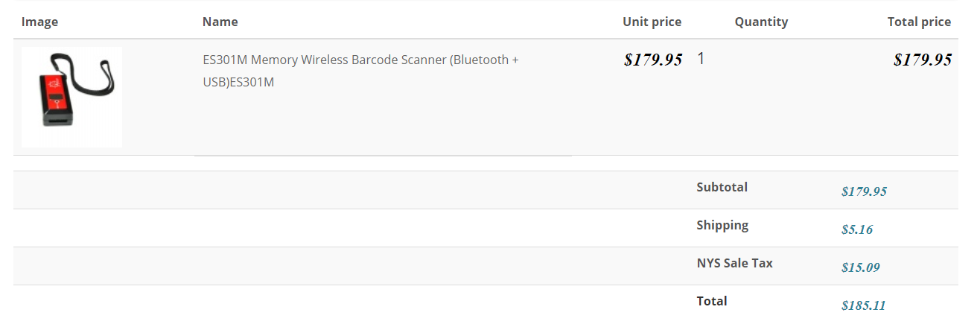Select the order total $185.11
The width and height of the screenshot is (980, 333).
click(x=863, y=305)
